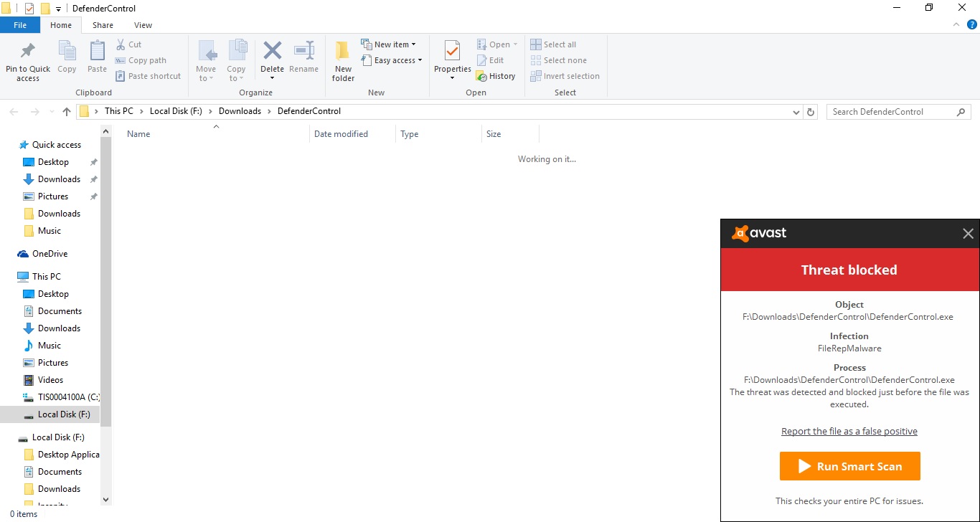Select Local Disk (F:) in address breadcrumb

(x=176, y=111)
